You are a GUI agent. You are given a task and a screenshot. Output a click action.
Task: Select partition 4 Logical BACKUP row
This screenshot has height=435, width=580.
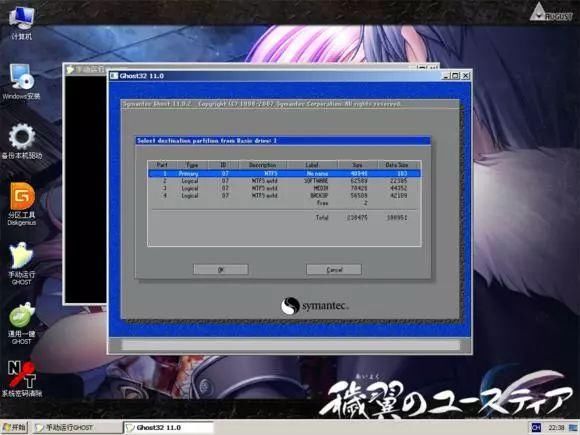pyautogui.click(x=284, y=196)
